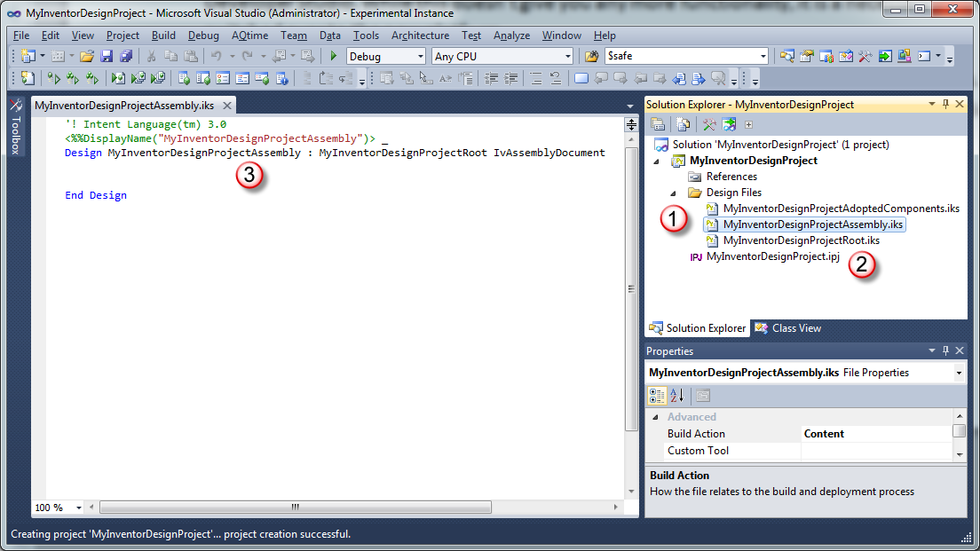
Task: Click the editor vertical scrollbar thumb
Action: (631, 288)
